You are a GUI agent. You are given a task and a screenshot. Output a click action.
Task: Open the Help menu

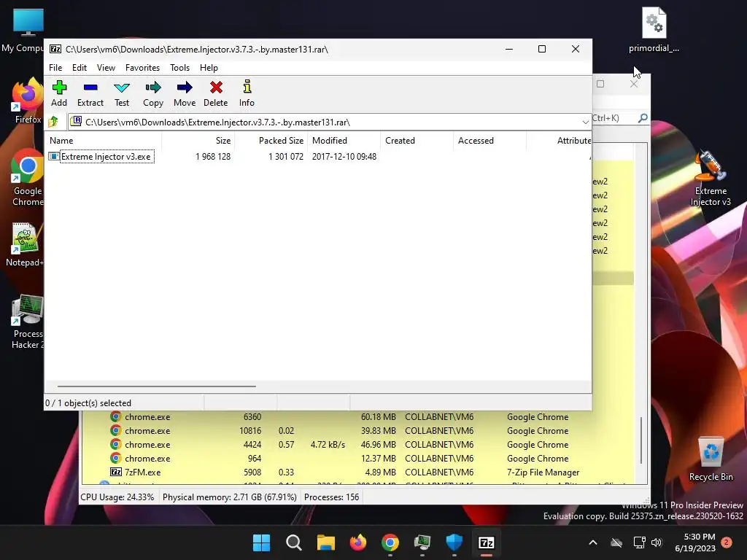pyautogui.click(x=209, y=68)
